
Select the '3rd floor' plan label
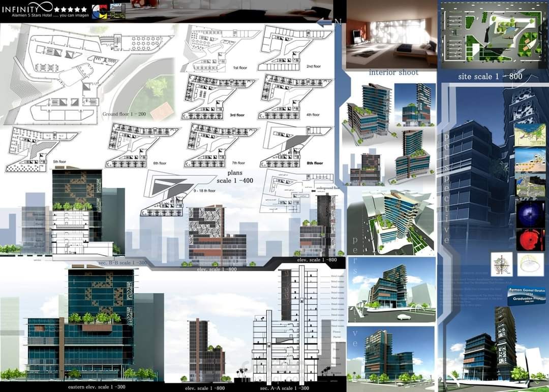pos(237,115)
